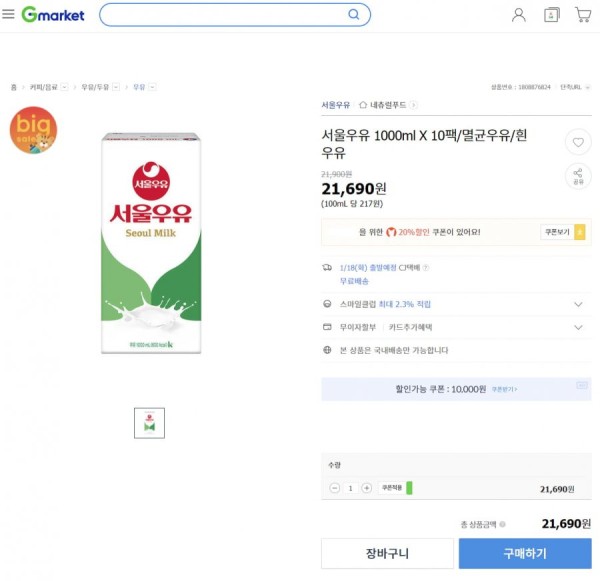Expand the 무이자할부 card benefits row
Viewport: 600px width, 581px height.
coord(456,327)
